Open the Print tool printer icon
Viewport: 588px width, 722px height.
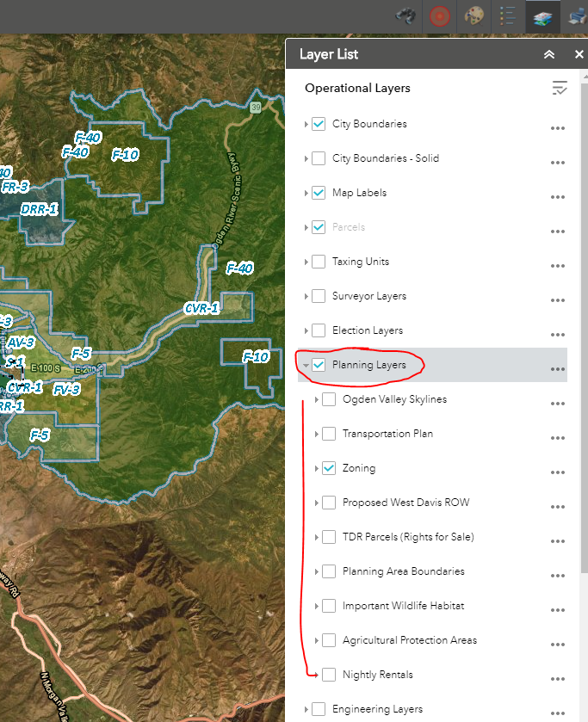(x=577, y=16)
